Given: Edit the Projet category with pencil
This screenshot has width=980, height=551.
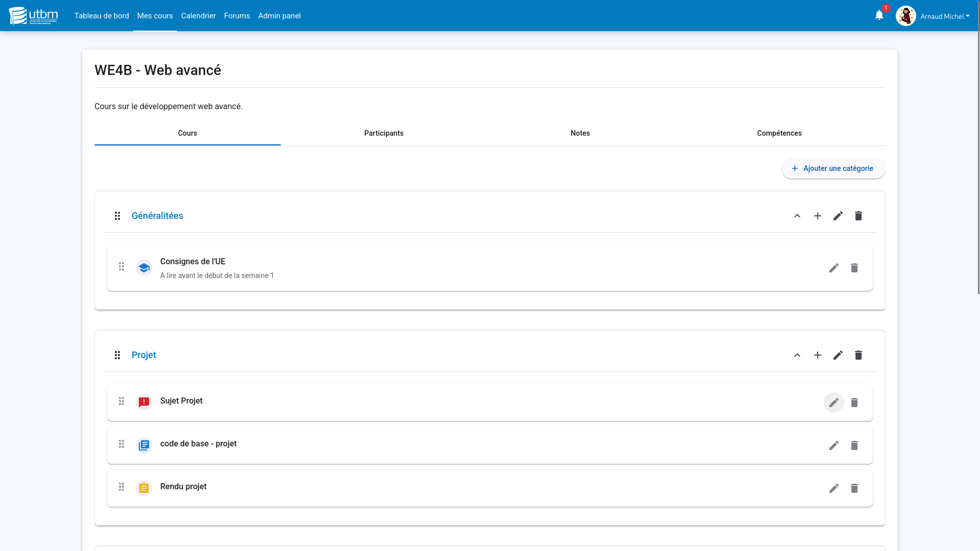Looking at the screenshot, I should (x=838, y=355).
